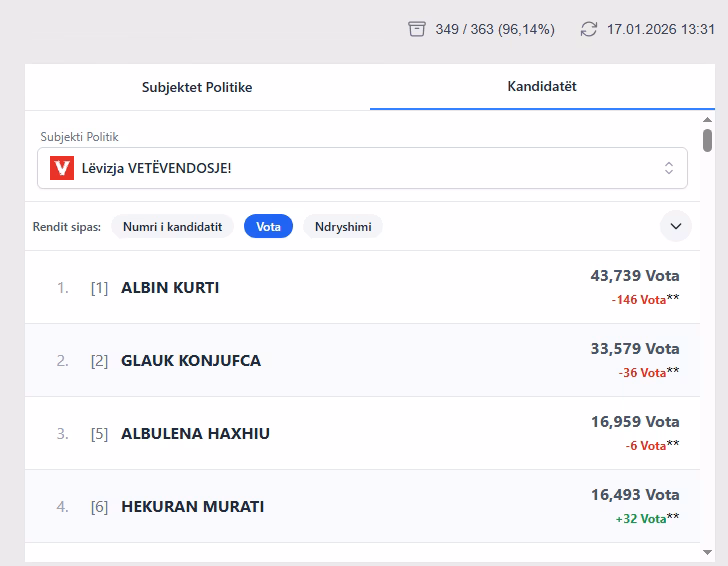The image size is (728, 566).
Task: Click candidate ALBIN KURTI
Action: tap(170, 288)
